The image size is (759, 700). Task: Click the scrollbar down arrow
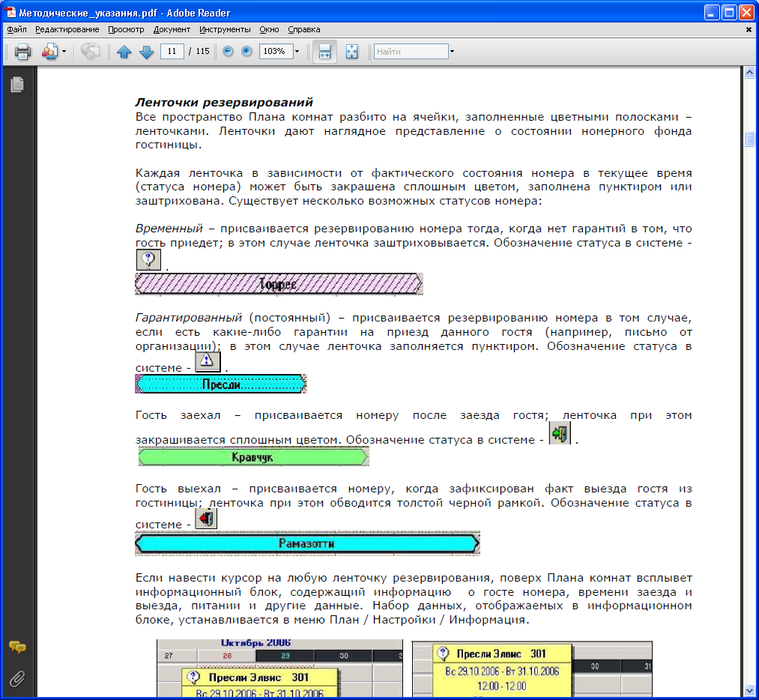749,690
